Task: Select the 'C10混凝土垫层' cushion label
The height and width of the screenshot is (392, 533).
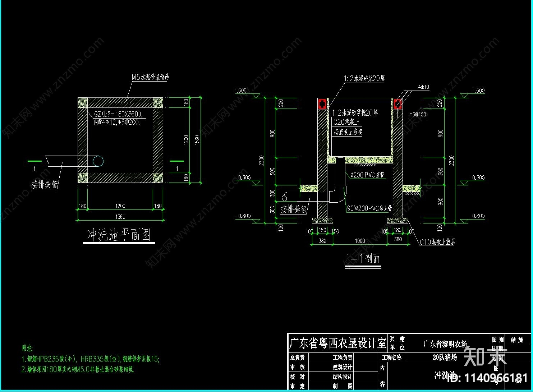Action: coord(437,242)
